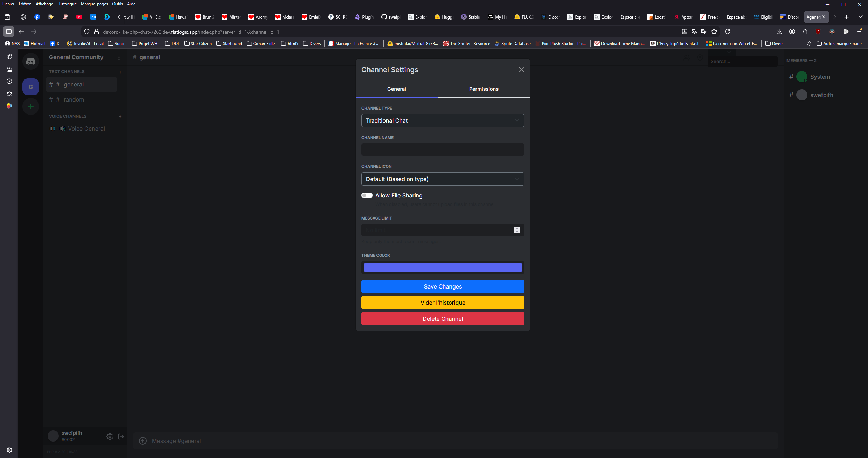Click the add attachment plus icon in message bar
868x458 pixels.
[143, 441]
